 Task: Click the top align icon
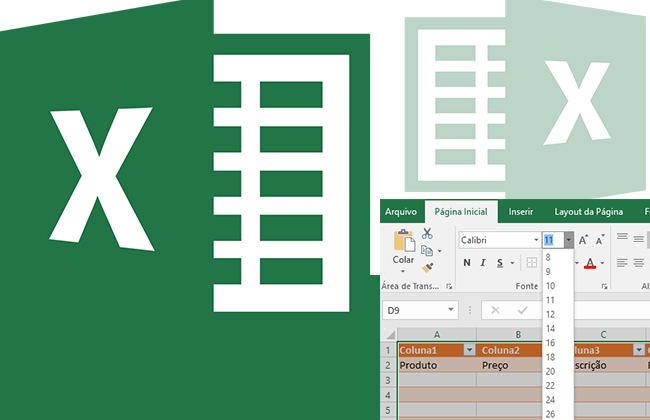tap(622, 237)
